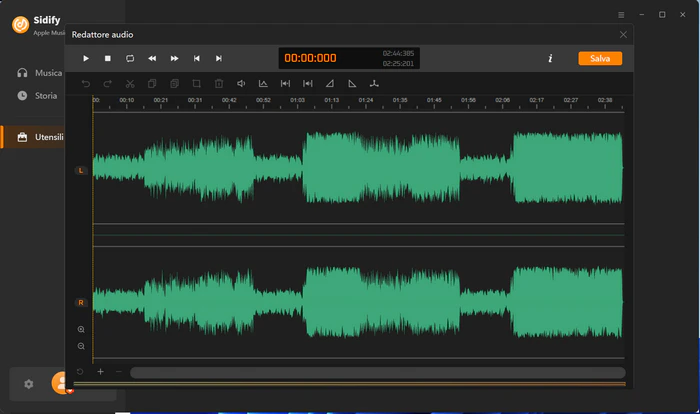Viewport: 700px width, 414px height.
Task: Crop the audio selection
Action: click(x=196, y=84)
